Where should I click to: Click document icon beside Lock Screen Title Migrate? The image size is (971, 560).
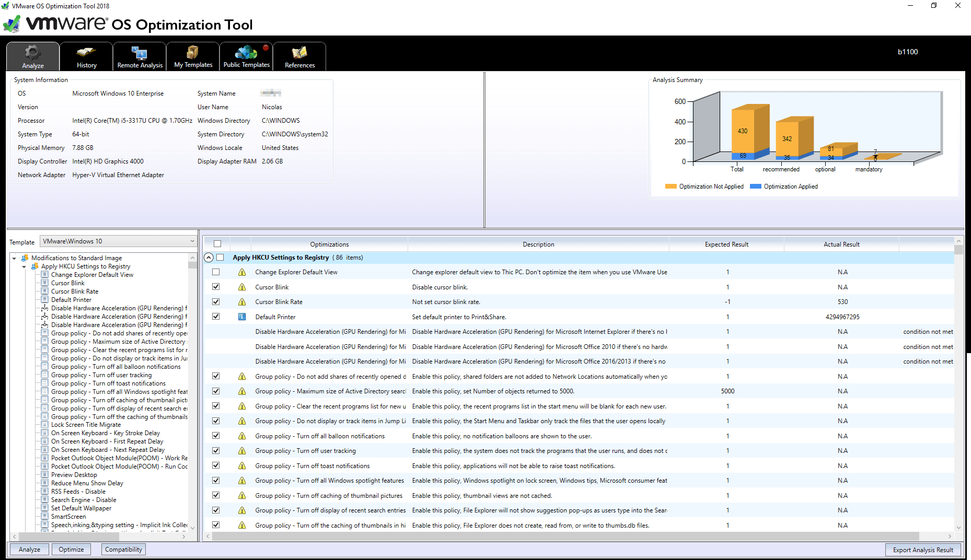45,425
